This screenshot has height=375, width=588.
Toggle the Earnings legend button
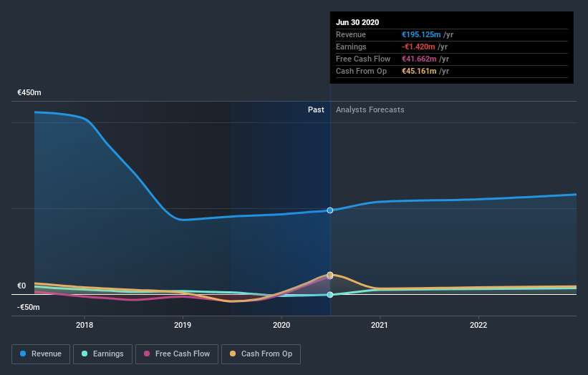coord(102,354)
